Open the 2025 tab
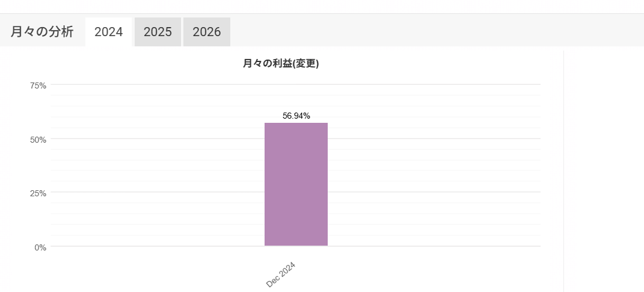Screen dimensions: 644x292 pos(158,32)
